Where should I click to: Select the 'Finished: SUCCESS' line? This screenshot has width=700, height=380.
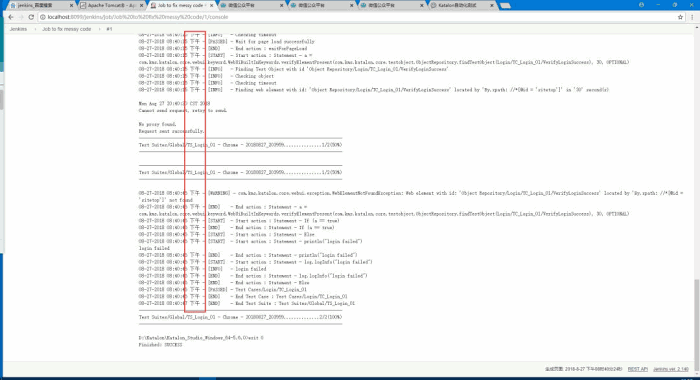tap(160, 345)
